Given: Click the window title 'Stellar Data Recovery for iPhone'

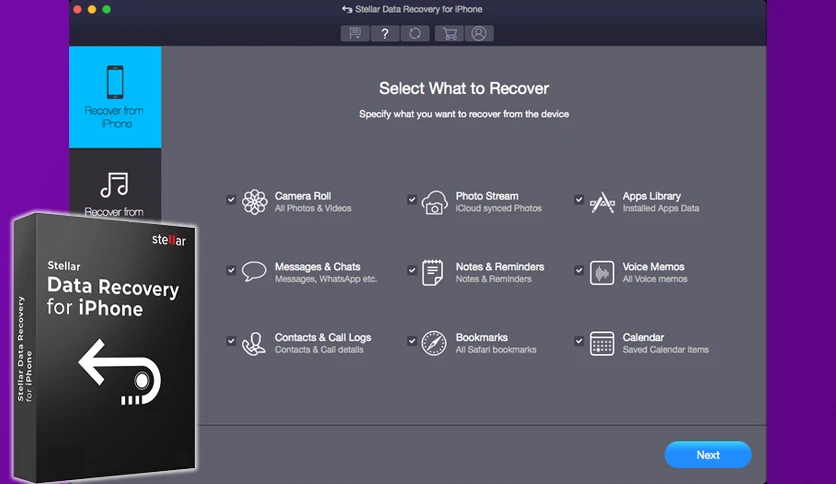Looking at the screenshot, I should (419, 9).
